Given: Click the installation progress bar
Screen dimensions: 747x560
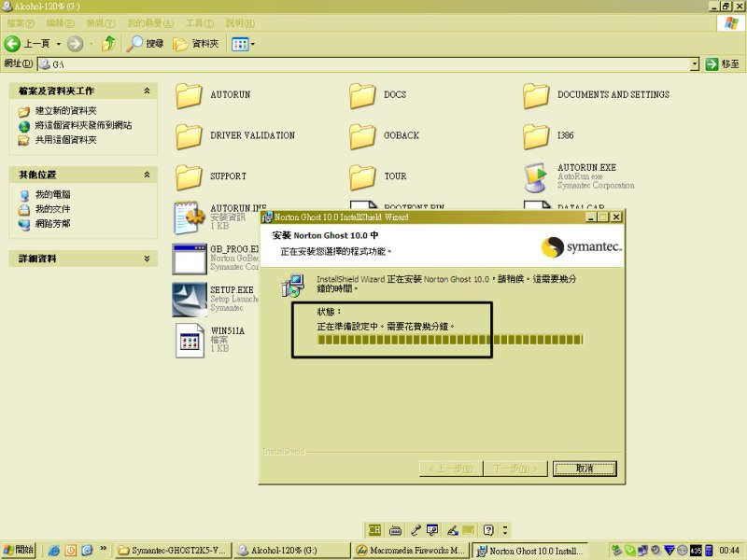Looking at the screenshot, I should pos(450,340).
